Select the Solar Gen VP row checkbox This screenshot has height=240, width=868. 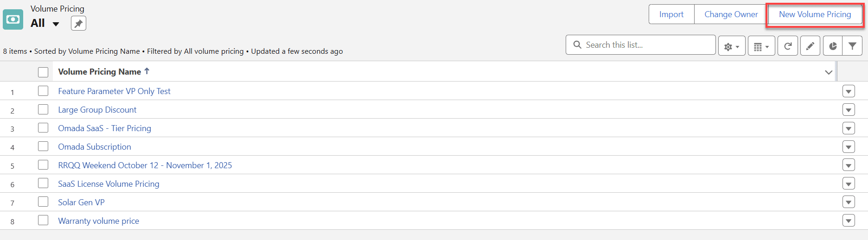click(x=43, y=202)
